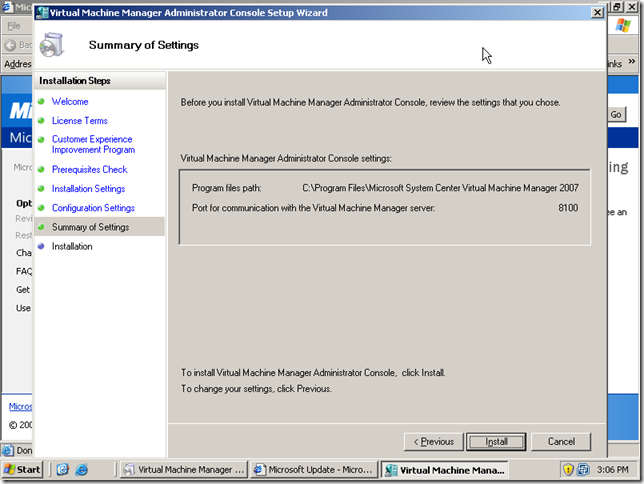
Task: Select the Installation step entry
Action: pyautogui.click(x=72, y=247)
